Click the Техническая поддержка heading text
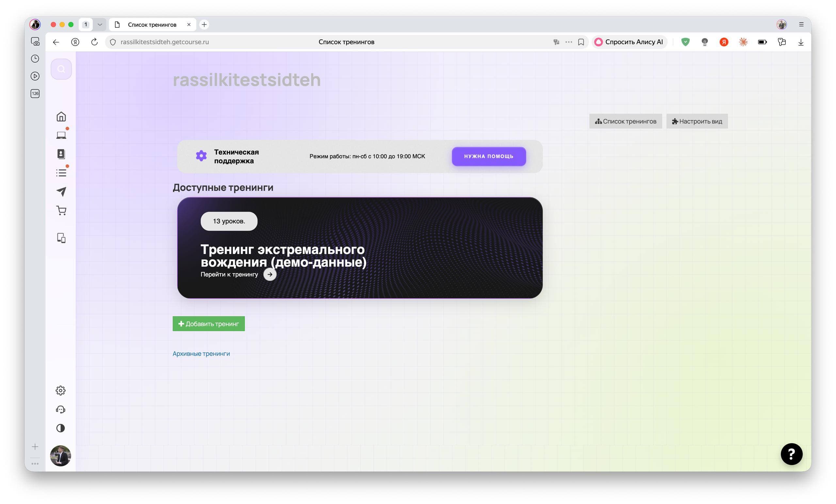The image size is (836, 504). (x=236, y=156)
